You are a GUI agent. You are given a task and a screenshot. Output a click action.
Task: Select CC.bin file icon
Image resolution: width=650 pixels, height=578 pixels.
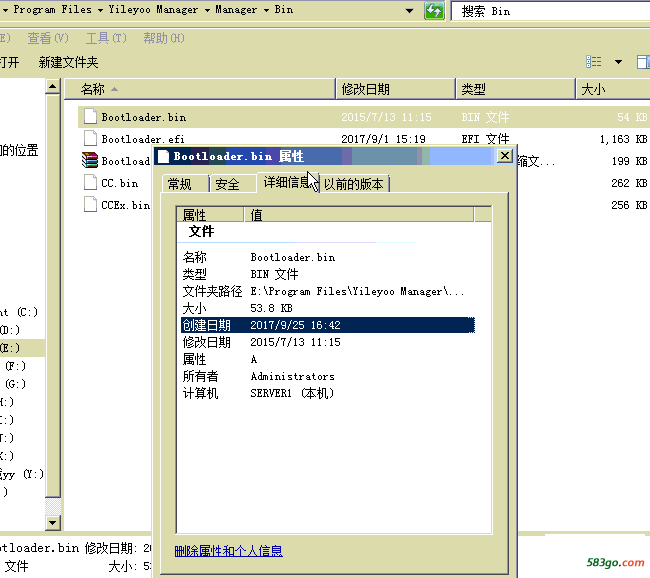tap(90, 182)
